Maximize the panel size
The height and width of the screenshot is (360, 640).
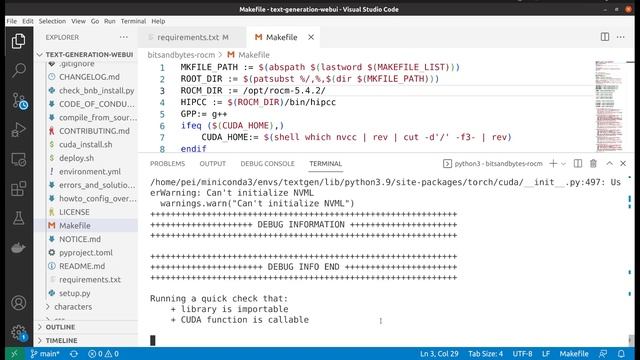coord(609,163)
